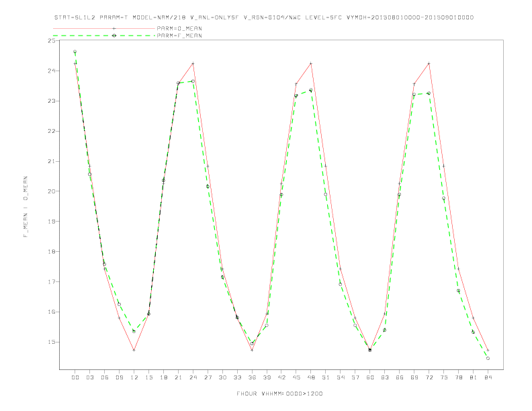Click the FHOUR VHHMM:0000>1200 axis title
Screen dimensions: 532x411
pos(279,394)
